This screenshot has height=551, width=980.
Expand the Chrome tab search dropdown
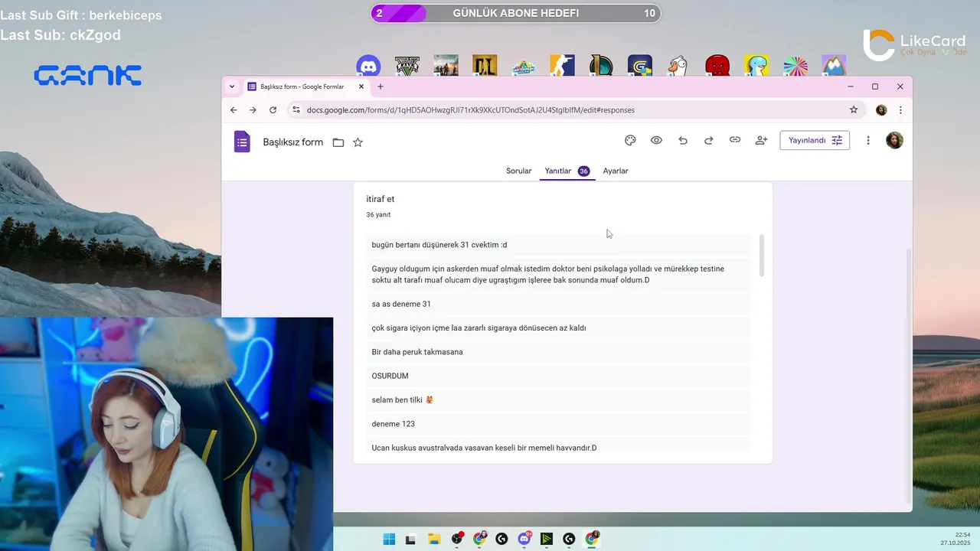(x=232, y=86)
